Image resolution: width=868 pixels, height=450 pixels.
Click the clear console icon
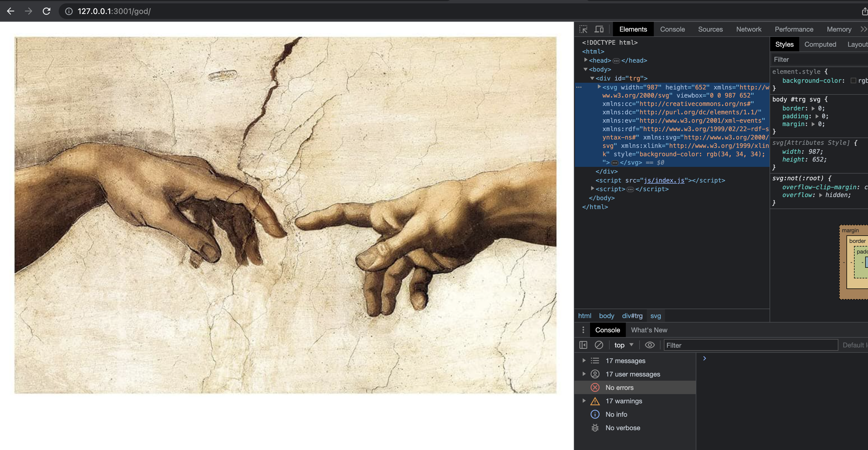(599, 345)
